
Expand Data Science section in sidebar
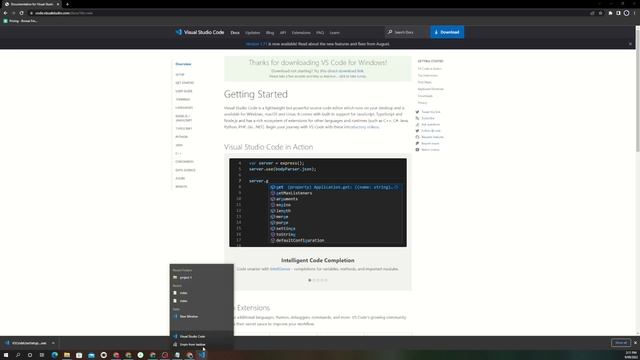(x=185, y=170)
